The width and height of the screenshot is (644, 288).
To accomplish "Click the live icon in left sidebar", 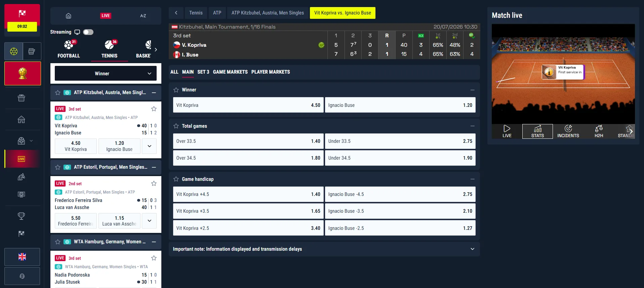I will pyautogui.click(x=22, y=159).
